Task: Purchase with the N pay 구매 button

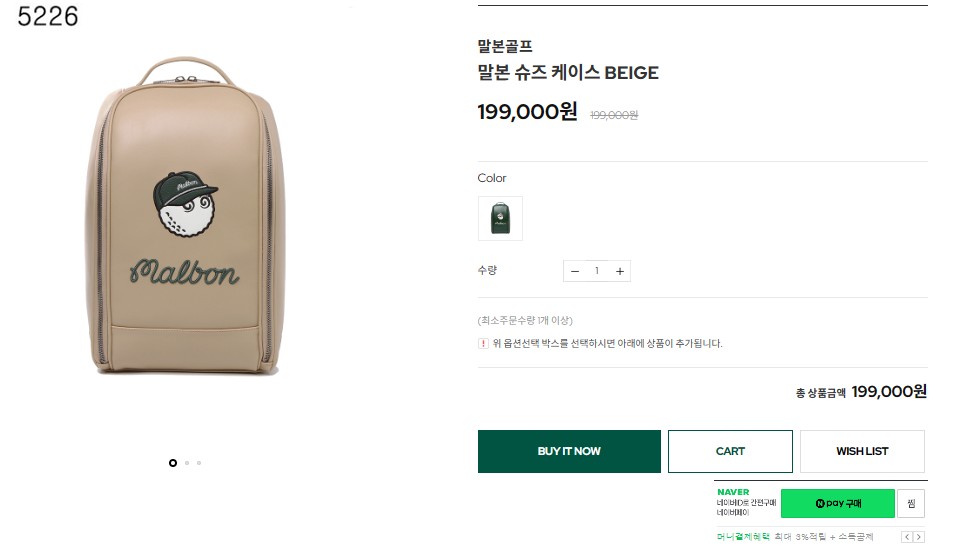Action: (837, 503)
